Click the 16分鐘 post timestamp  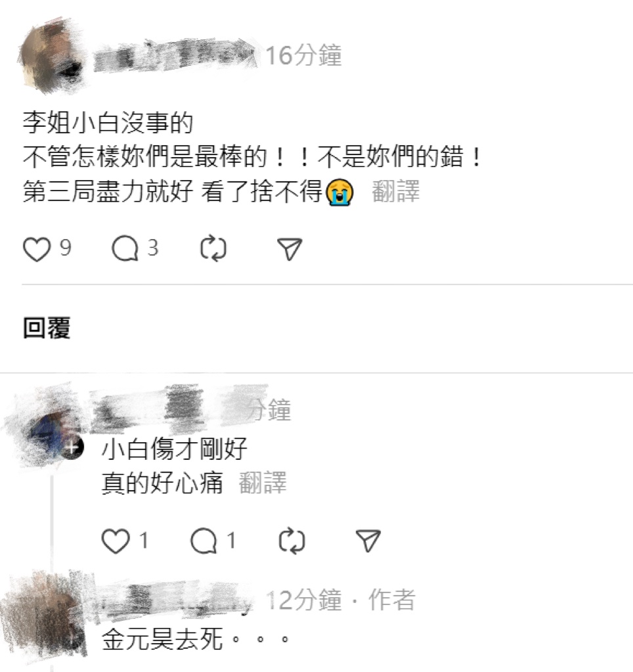[x=303, y=56]
